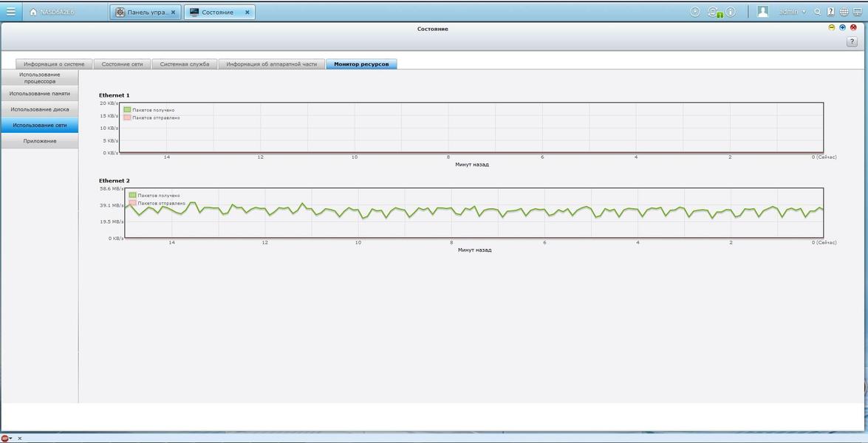Select Использование памяти in sidebar
The height and width of the screenshot is (443, 868).
pyautogui.click(x=39, y=94)
